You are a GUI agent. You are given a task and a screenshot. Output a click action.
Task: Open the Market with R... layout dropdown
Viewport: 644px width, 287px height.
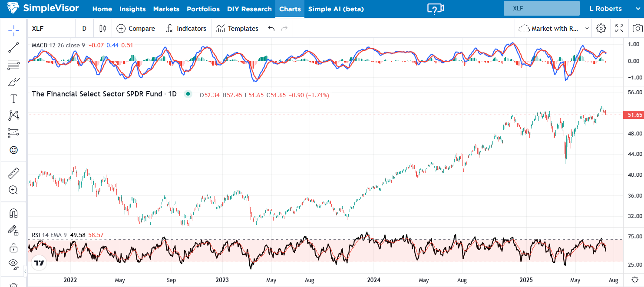[x=554, y=29]
